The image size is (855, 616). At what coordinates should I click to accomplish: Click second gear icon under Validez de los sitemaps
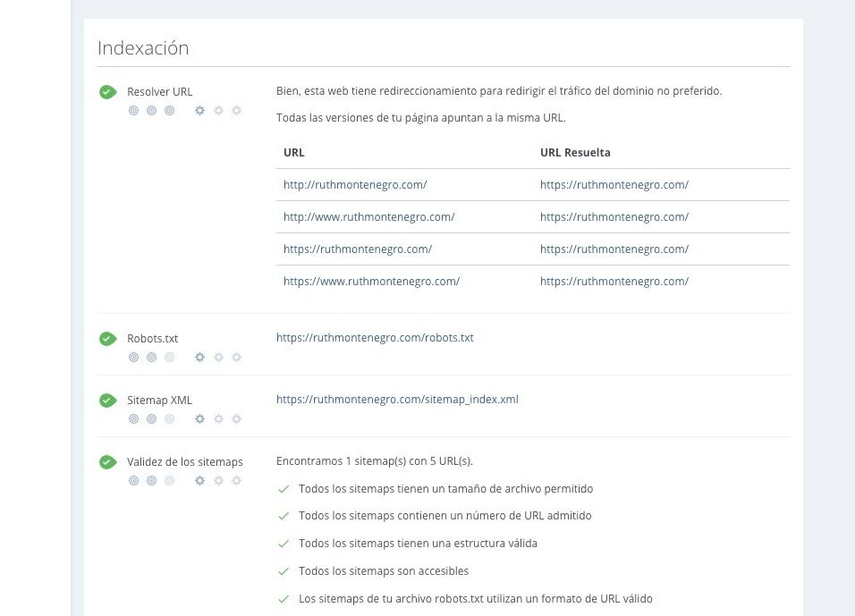(218, 480)
